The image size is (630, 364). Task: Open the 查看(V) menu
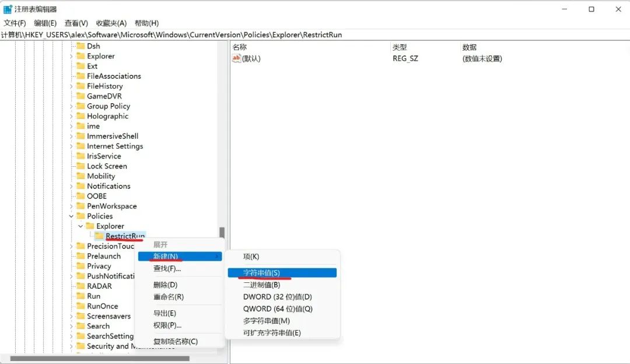[x=76, y=23]
